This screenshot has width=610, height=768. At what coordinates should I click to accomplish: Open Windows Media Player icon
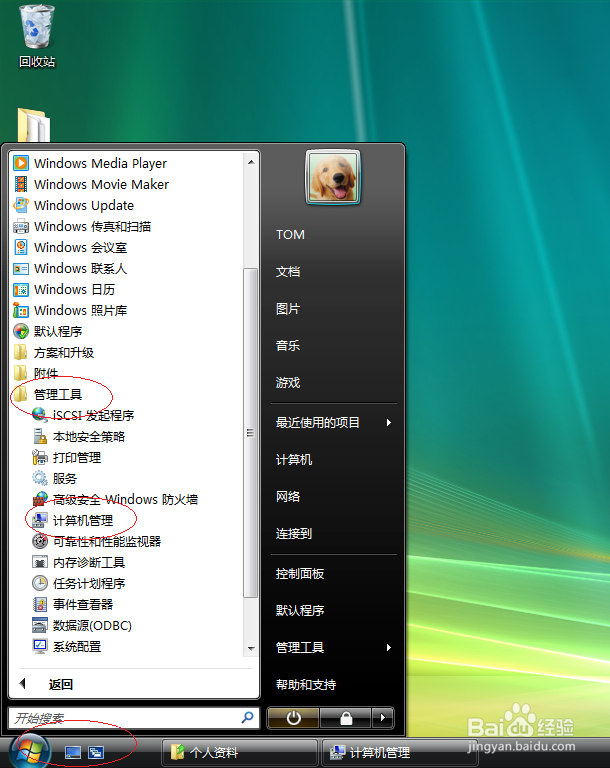[x=21, y=163]
